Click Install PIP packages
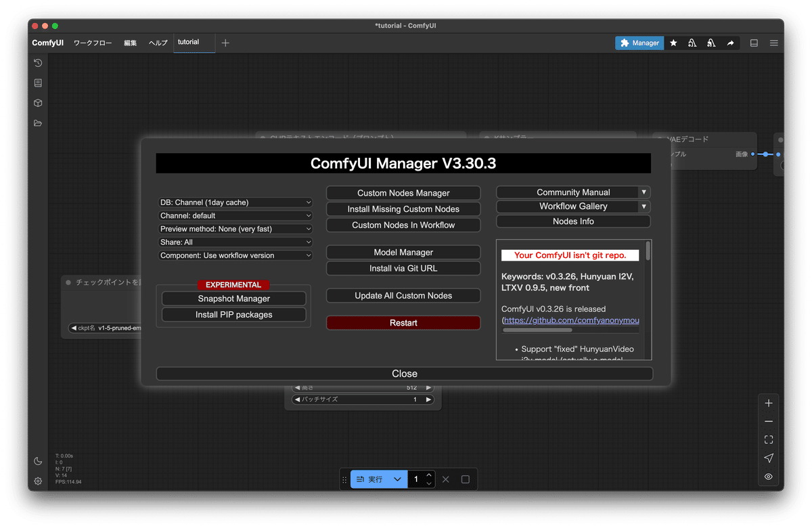 234,315
